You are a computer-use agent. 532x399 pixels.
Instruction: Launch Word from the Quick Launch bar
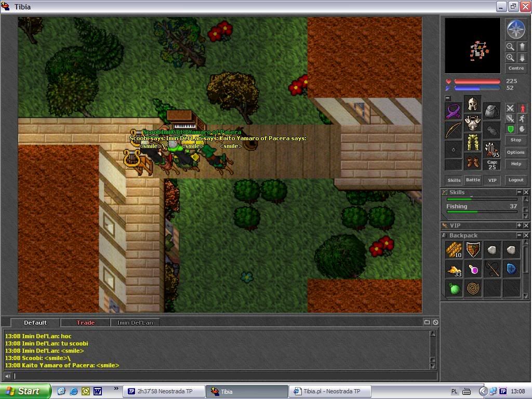tap(97, 392)
